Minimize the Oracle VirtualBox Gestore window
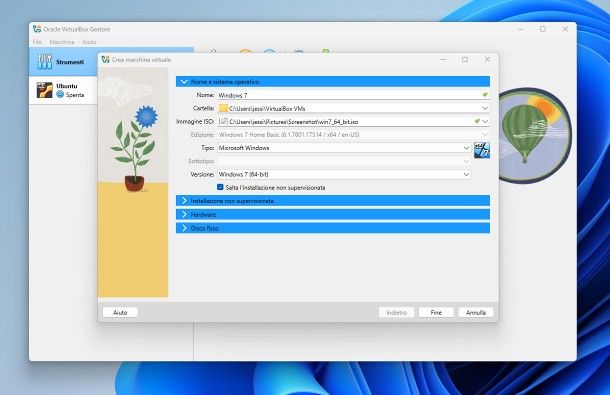This screenshot has width=610, height=395. (x=521, y=29)
